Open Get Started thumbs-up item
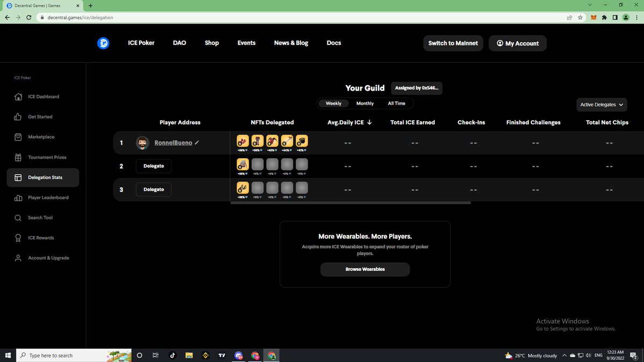This screenshot has width=644, height=362. pos(43,117)
